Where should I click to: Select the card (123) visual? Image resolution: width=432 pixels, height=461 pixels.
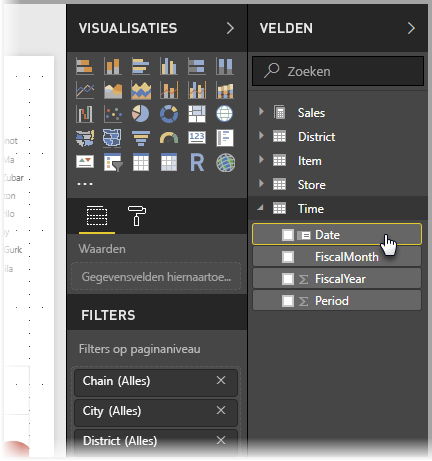tap(197, 137)
